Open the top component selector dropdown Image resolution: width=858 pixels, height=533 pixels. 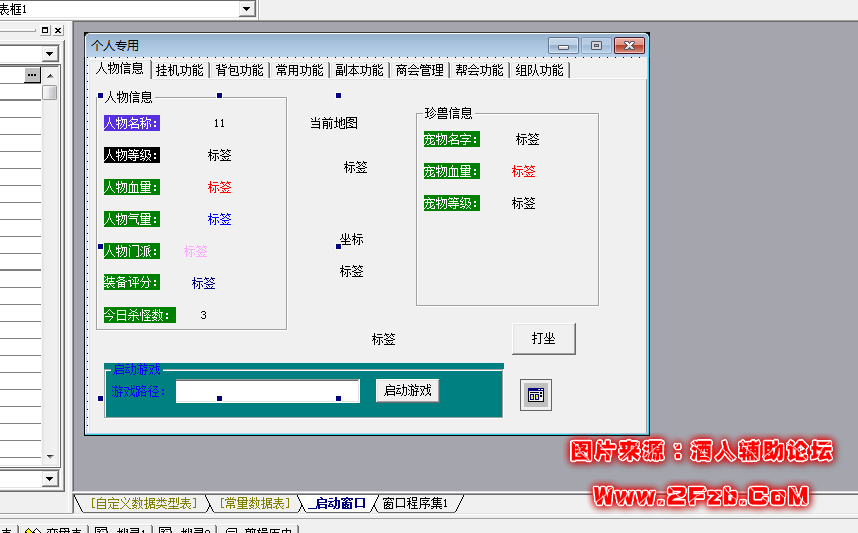click(x=247, y=9)
